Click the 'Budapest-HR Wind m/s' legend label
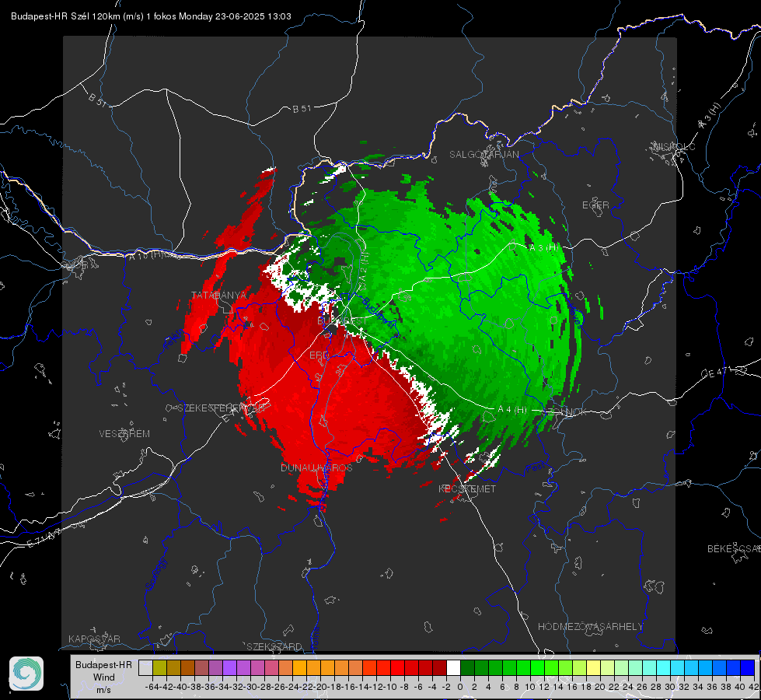Screen dimensions: 761x700 coord(104,677)
